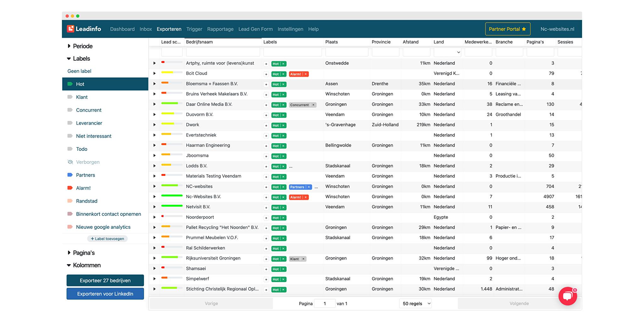Open the Dashboard menu
Viewport: 644px width, 322px height.
(x=122, y=29)
